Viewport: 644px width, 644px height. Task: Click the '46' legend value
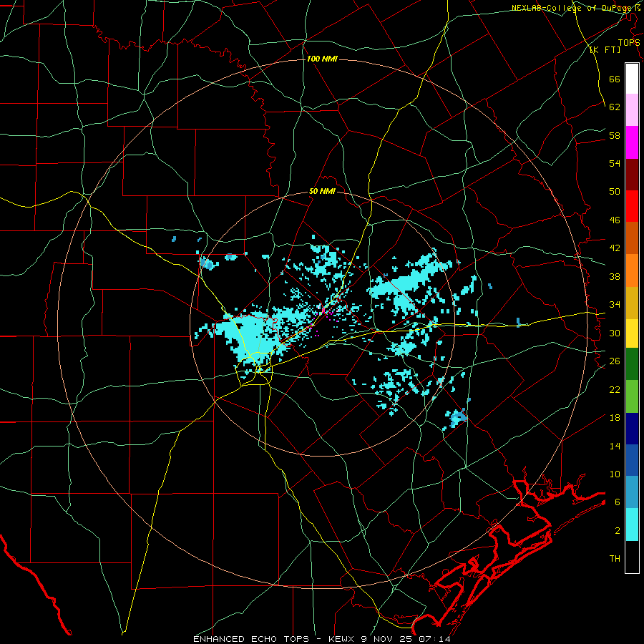(x=615, y=220)
